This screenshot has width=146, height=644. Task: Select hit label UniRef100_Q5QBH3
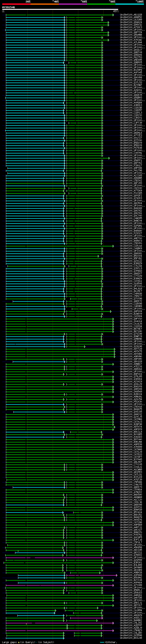tap(131, 98)
